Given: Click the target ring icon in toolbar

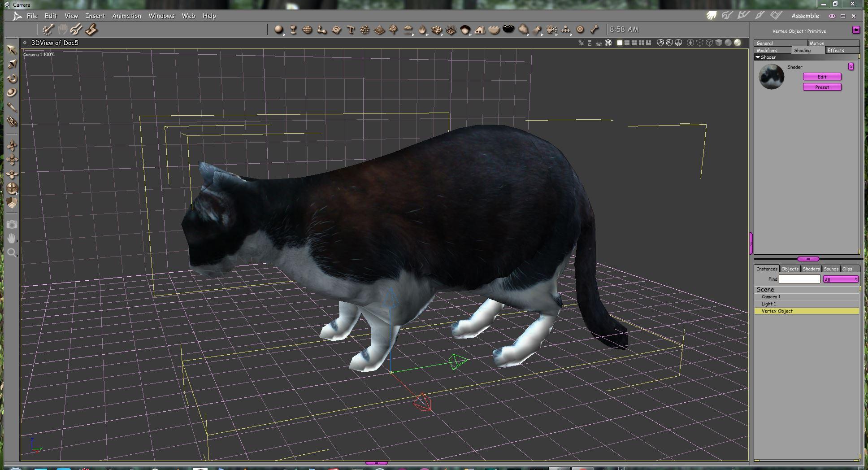Looking at the screenshot, I should pos(580,30).
